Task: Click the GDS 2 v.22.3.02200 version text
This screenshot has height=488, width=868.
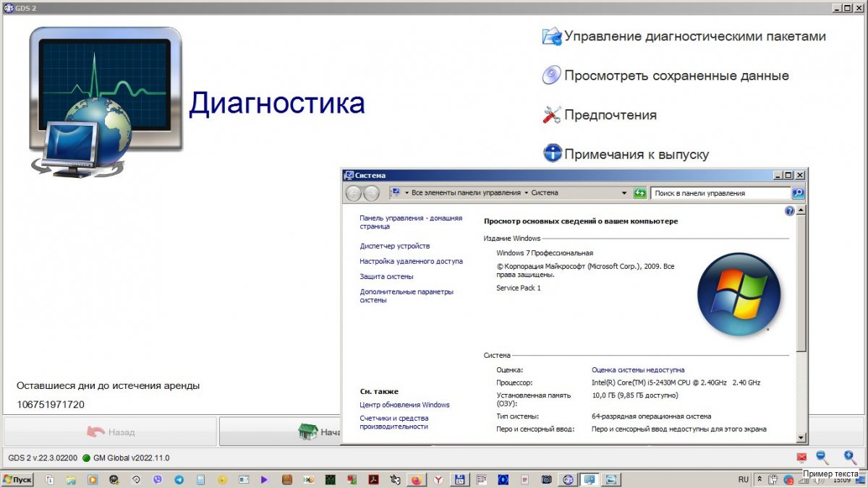Action: coord(43,458)
